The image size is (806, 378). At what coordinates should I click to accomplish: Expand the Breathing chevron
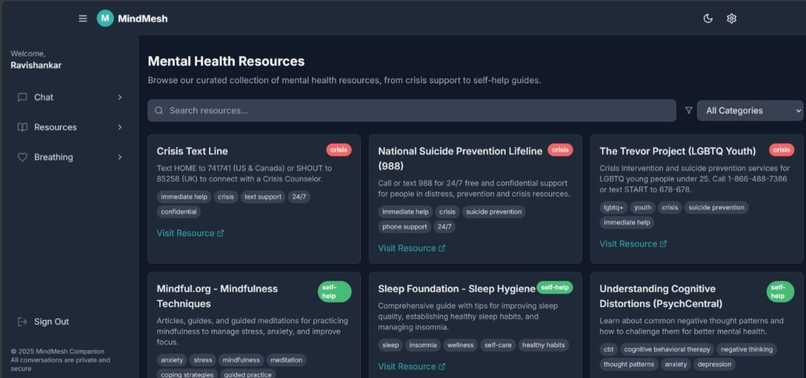(x=119, y=157)
